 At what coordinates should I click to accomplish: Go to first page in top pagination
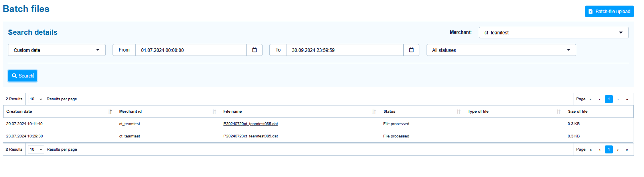tap(591, 99)
